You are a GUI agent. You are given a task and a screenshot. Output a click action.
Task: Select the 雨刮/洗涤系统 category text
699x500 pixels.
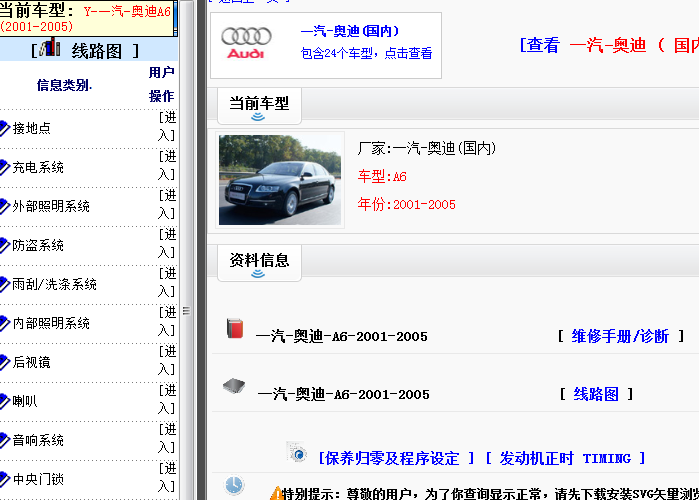coord(54,284)
